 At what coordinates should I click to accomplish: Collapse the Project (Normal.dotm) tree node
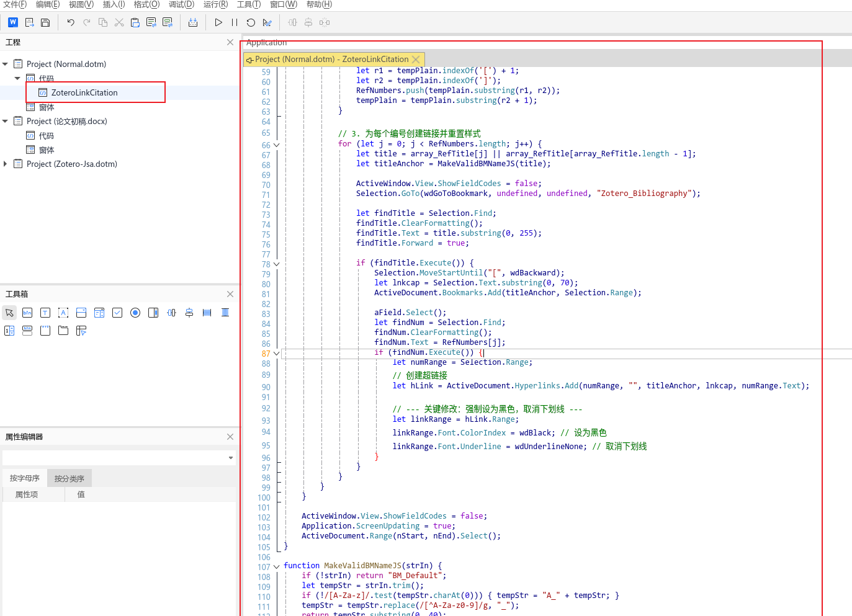(6, 64)
